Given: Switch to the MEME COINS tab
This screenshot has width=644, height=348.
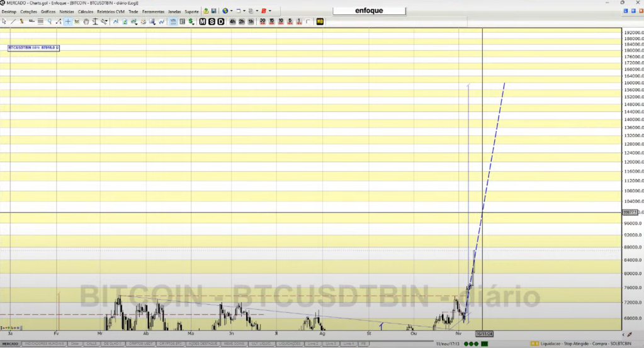Looking at the screenshot, I should click(234, 344).
